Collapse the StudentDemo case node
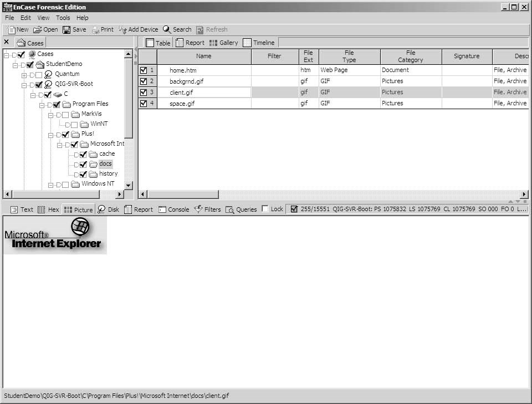Screen dimensions: 532x404 click(x=16, y=64)
